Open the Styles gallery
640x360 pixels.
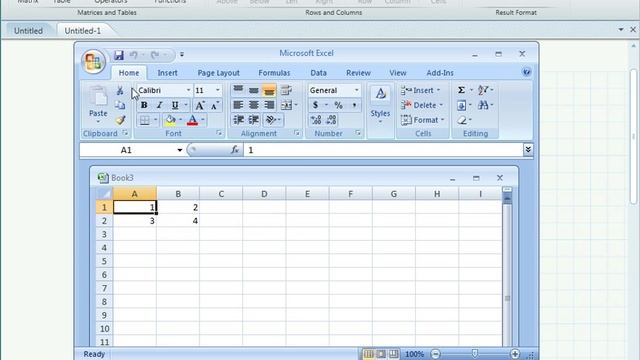[x=380, y=105]
